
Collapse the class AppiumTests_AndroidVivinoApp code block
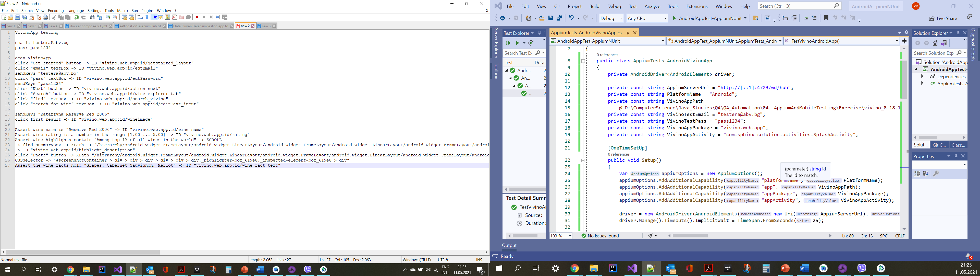tap(583, 61)
